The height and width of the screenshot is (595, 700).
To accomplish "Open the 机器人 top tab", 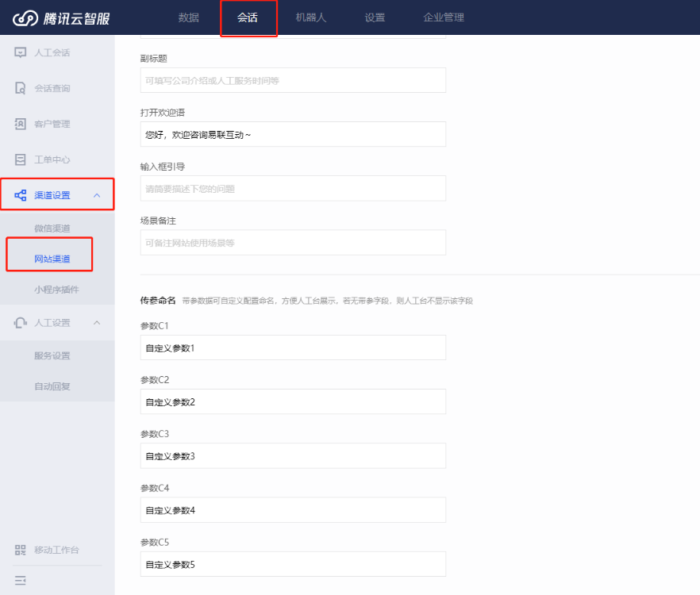I will pos(310,17).
